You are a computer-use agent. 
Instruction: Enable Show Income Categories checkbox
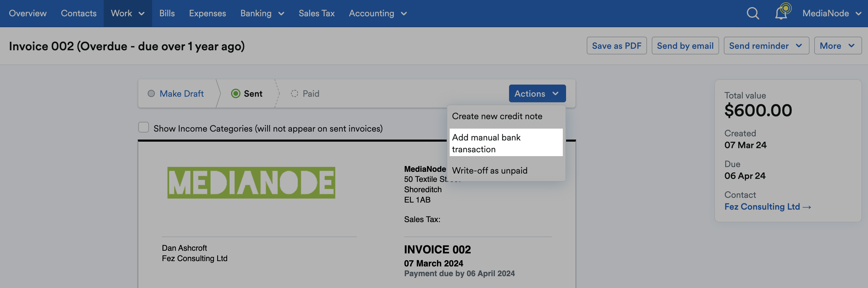pos(144,127)
